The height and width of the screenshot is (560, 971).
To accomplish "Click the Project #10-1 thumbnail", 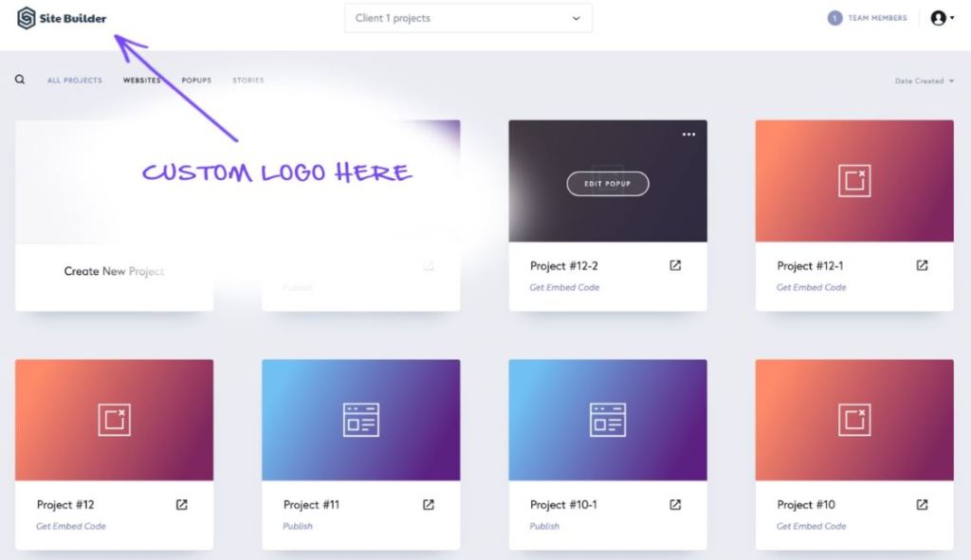I will point(608,420).
